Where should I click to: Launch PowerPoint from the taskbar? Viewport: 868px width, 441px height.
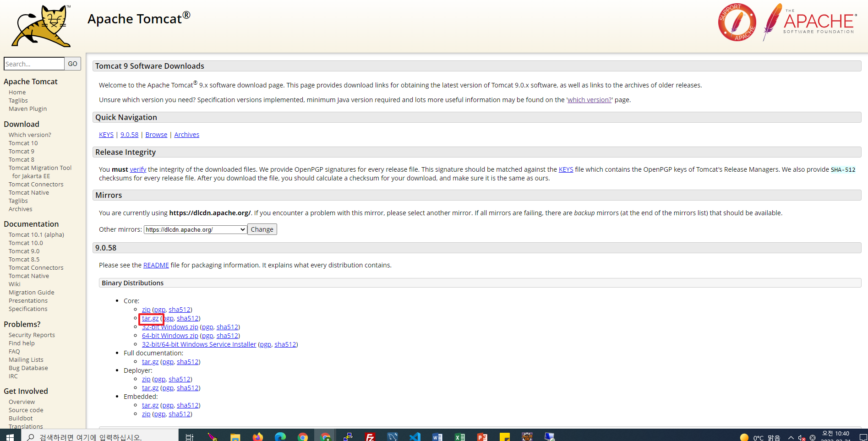[481, 436]
